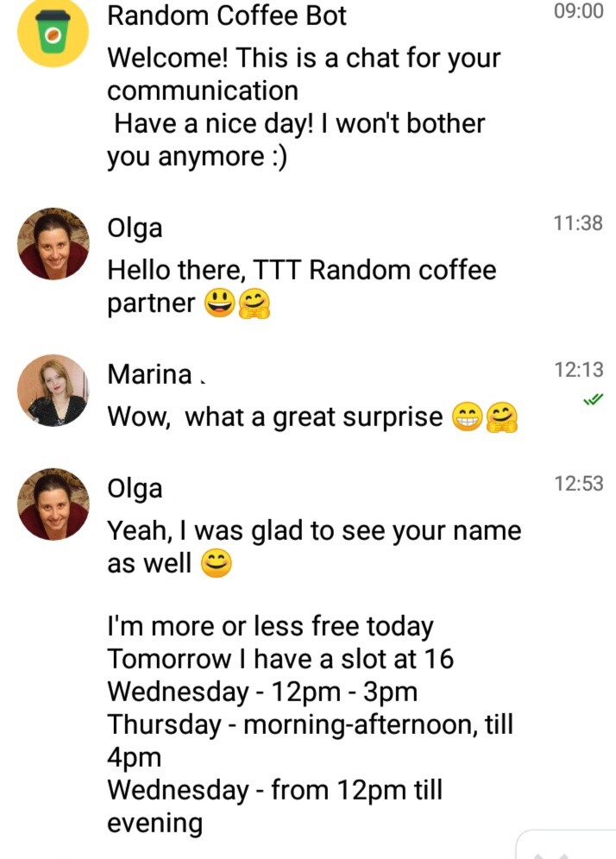Viewport: 616px width, 859px height.
Task: Click the Marina sender name
Action: pos(149,374)
